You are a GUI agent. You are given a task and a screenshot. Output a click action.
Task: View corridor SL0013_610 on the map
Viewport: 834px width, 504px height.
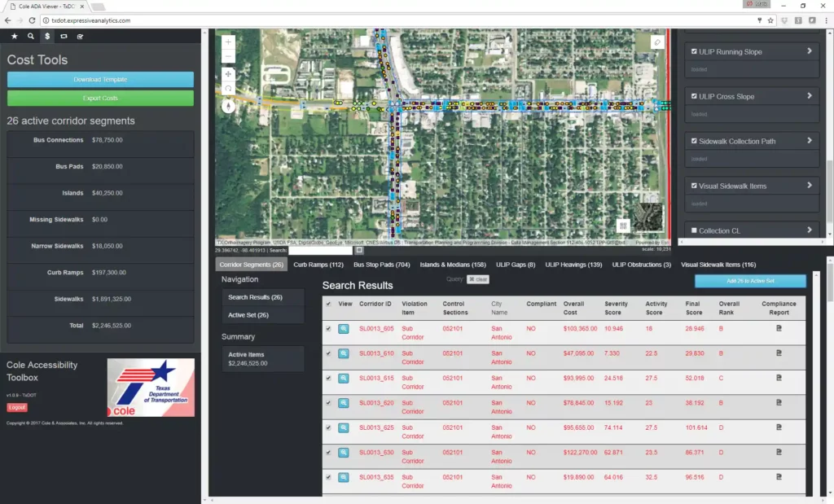(344, 353)
